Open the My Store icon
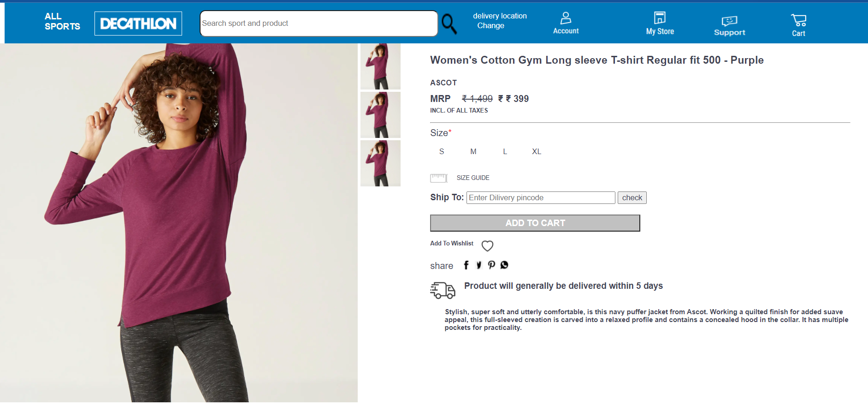868x406 pixels. pos(660,18)
